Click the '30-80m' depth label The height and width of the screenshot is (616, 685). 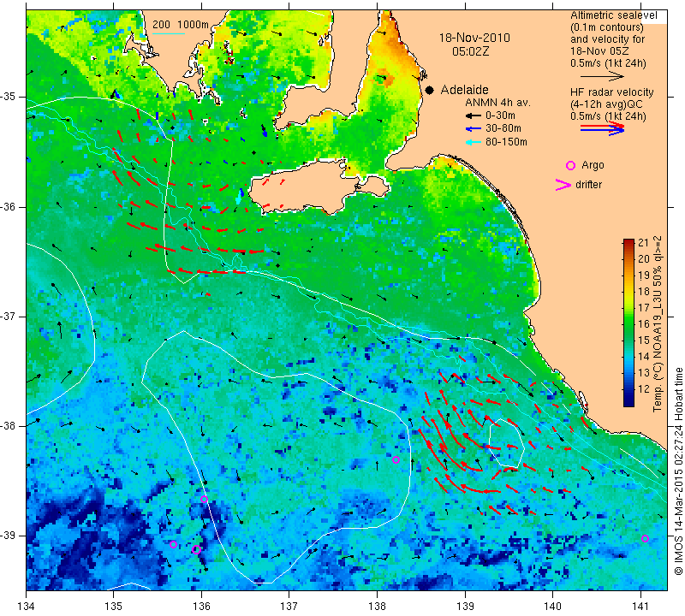(x=503, y=129)
